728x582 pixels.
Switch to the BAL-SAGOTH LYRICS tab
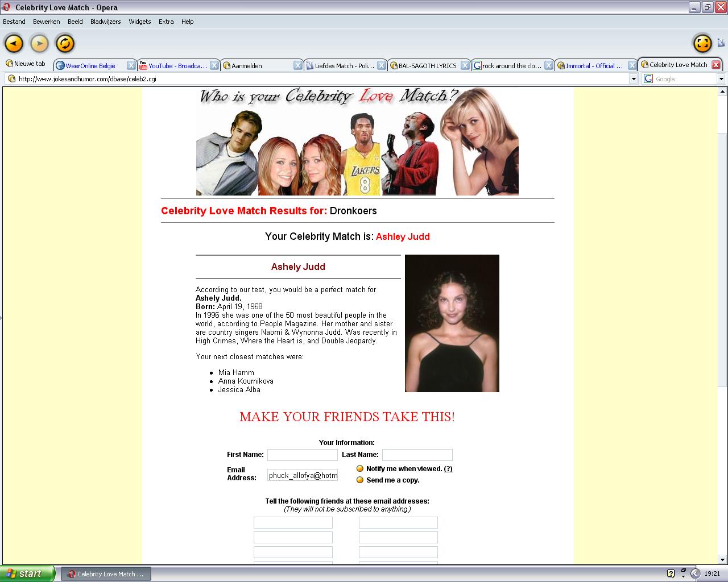[x=427, y=66]
